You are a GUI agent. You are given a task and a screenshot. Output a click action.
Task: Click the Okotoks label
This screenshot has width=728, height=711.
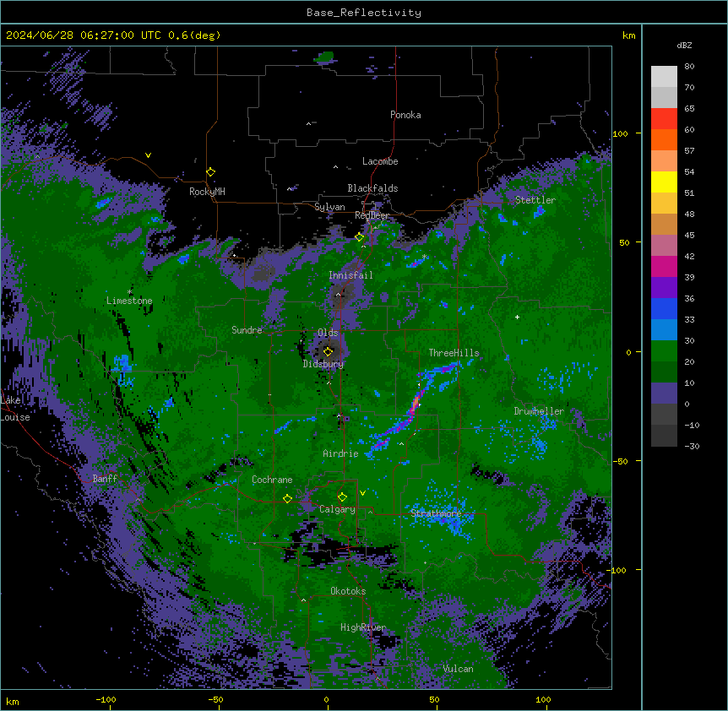tap(348, 591)
